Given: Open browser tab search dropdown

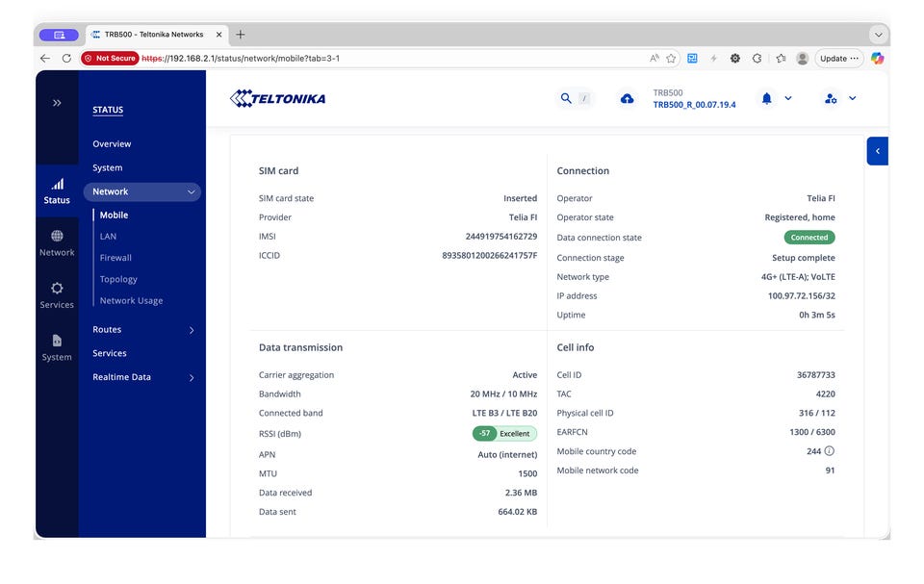Looking at the screenshot, I should (x=878, y=35).
